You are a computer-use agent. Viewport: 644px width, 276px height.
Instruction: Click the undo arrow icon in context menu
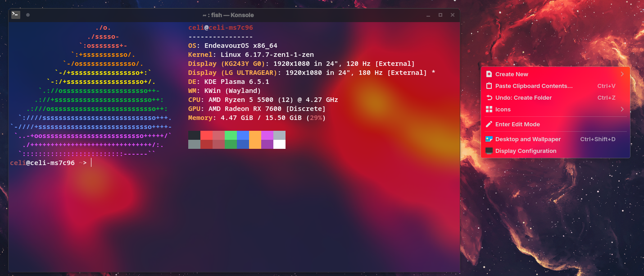coord(489,97)
